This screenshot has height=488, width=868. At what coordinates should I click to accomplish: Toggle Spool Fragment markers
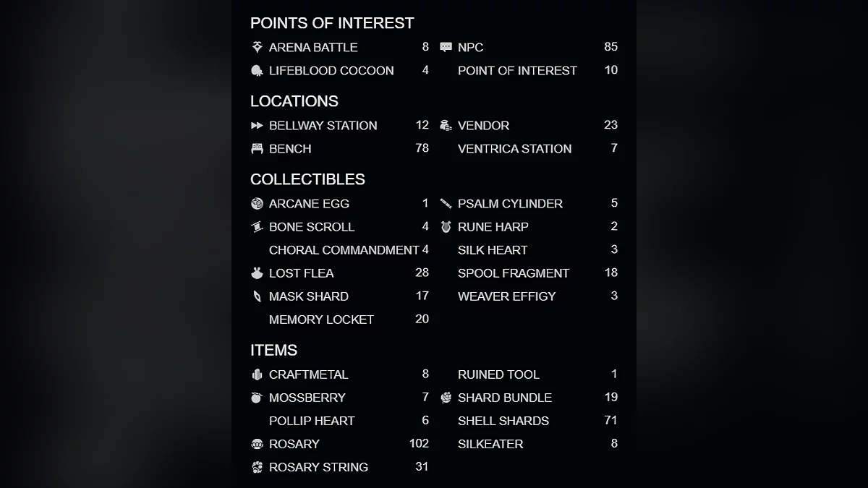[x=513, y=273]
